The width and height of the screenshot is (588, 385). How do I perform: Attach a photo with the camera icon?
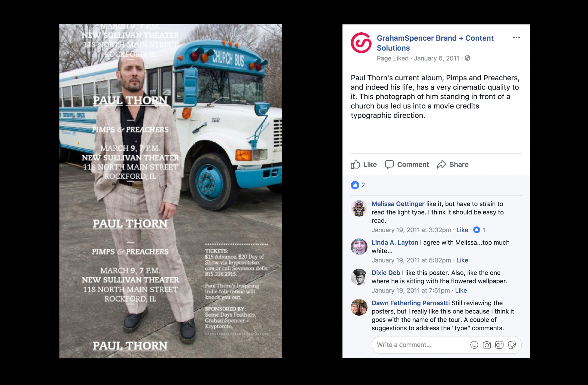coord(487,345)
